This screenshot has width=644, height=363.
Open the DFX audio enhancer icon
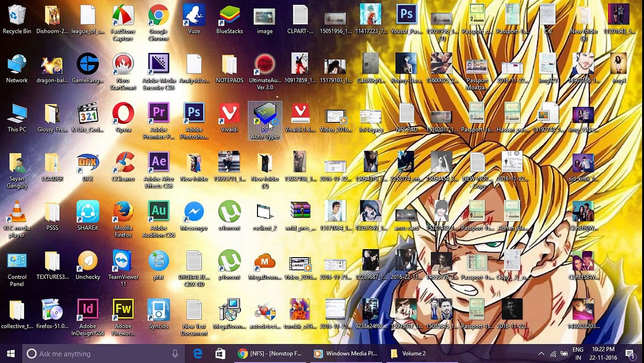tap(88, 167)
